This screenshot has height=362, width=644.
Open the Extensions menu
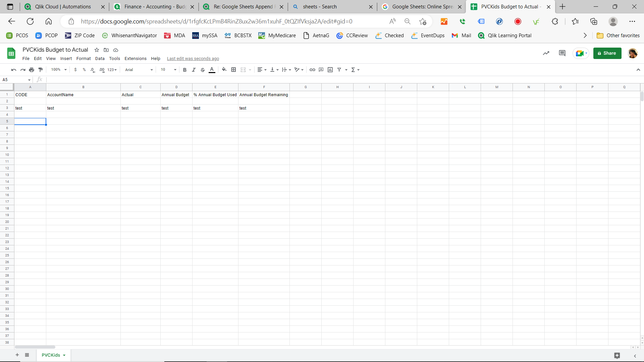(136, 58)
